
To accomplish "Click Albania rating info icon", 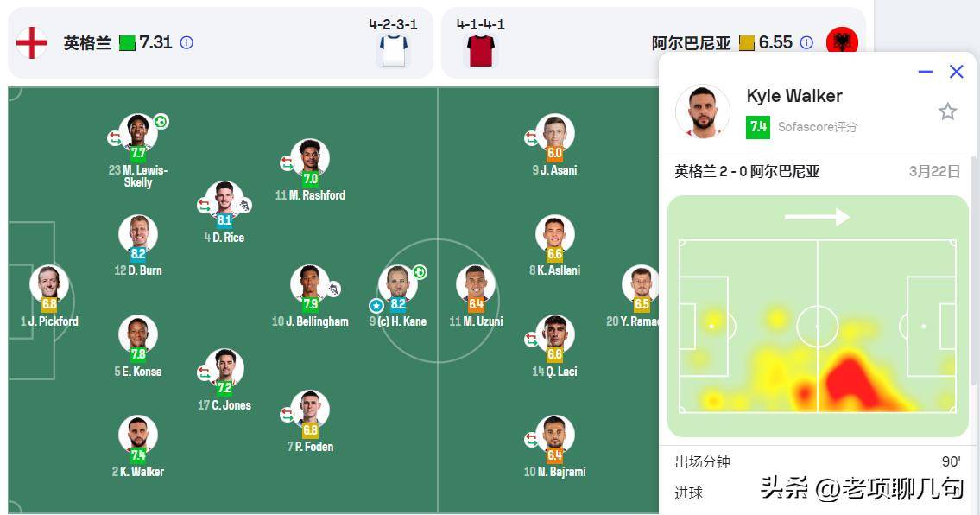I will [806, 42].
